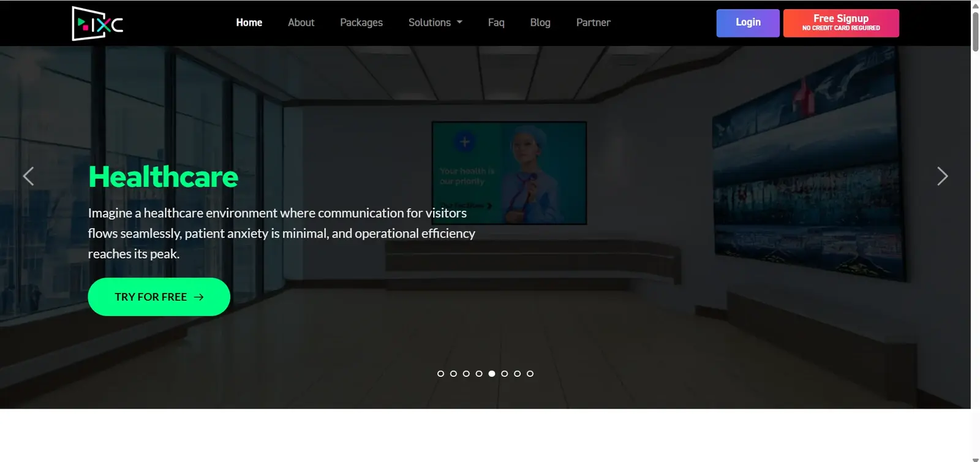The width and height of the screenshot is (980, 462).
Task: Click TRY FOR FREE button
Action: 159,297
